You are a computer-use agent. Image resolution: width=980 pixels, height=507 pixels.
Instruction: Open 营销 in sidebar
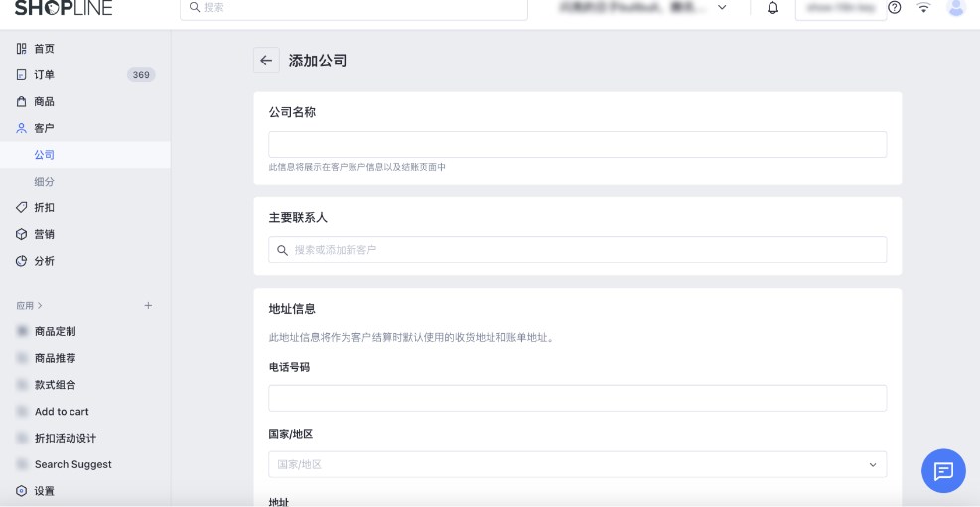(45, 234)
